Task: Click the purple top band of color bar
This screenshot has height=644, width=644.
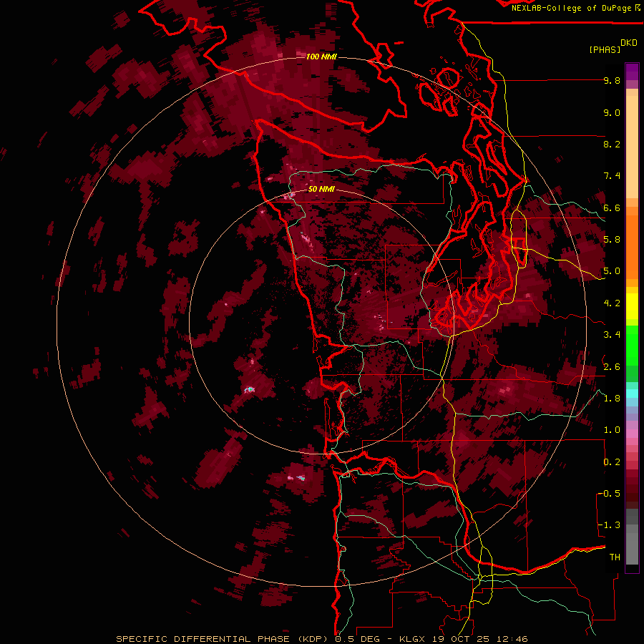Action: click(x=632, y=72)
